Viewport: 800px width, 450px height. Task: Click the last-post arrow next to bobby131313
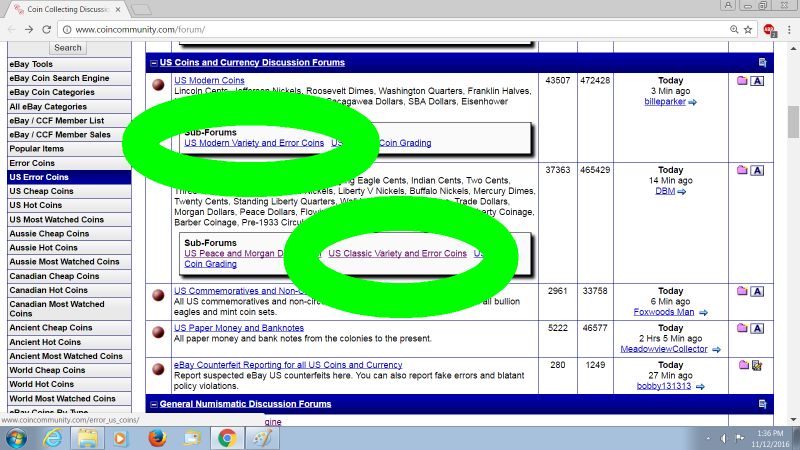700,387
